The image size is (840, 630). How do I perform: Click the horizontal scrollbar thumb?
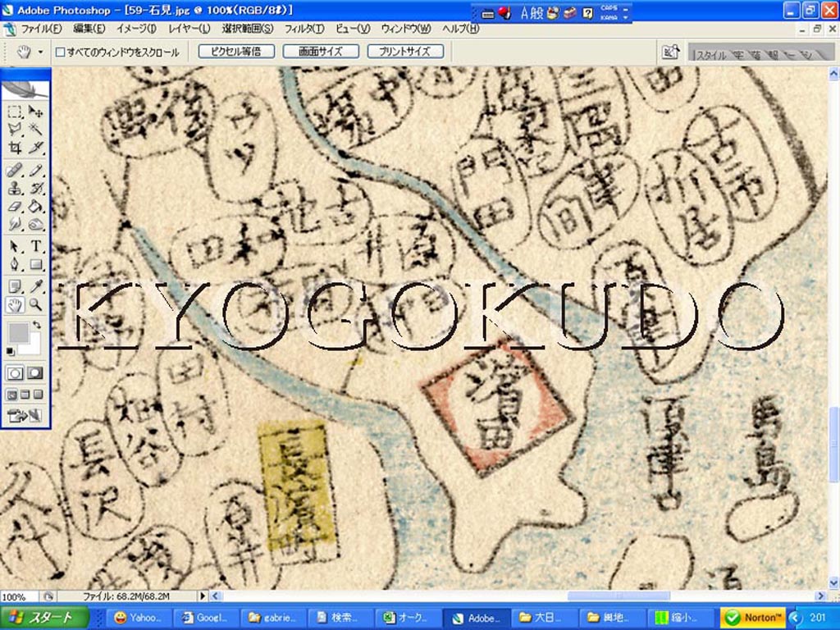click(x=619, y=596)
